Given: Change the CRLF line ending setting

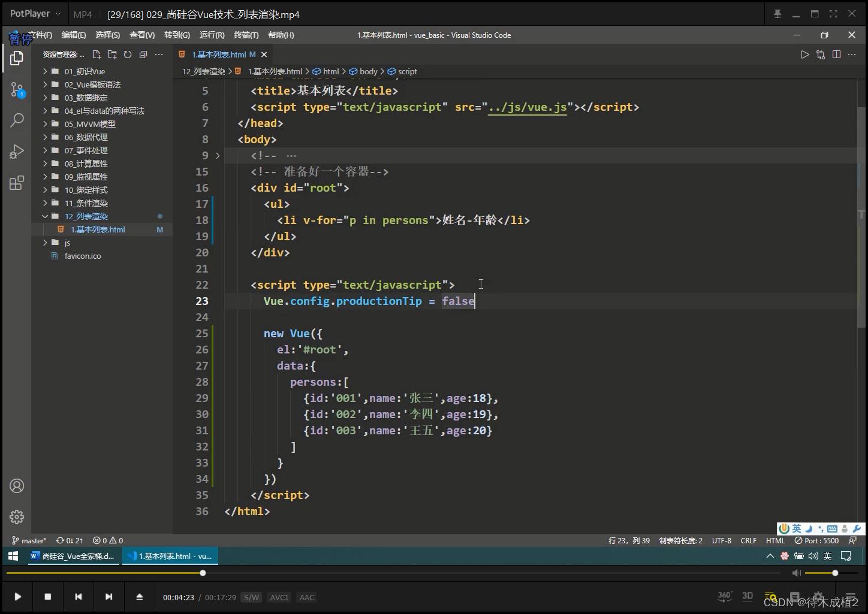Looking at the screenshot, I should coord(749,540).
